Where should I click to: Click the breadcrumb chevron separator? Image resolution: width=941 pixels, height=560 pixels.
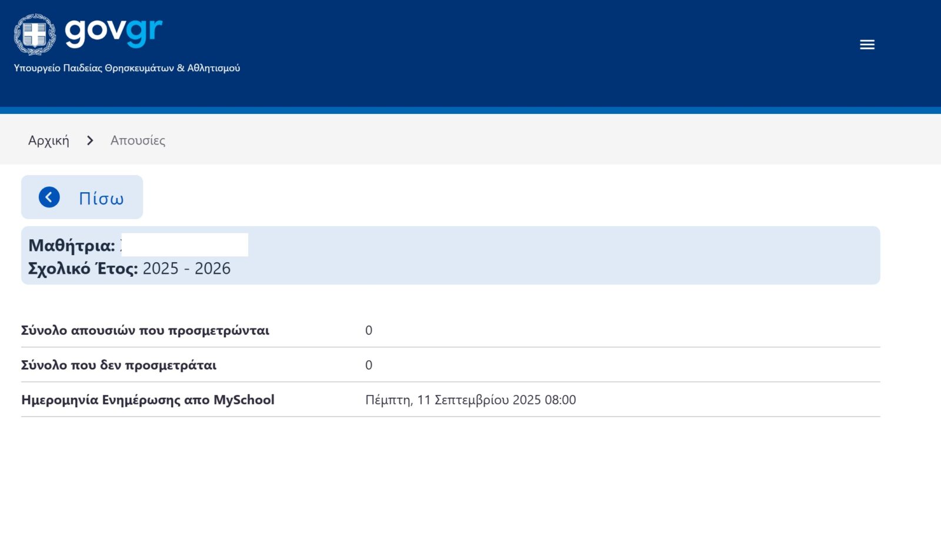coord(90,140)
